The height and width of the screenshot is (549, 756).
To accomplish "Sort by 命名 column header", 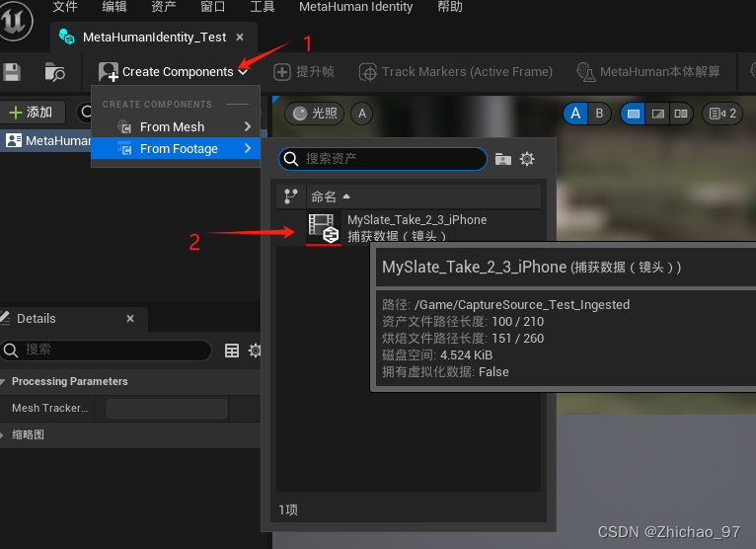I will click(x=423, y=196).
